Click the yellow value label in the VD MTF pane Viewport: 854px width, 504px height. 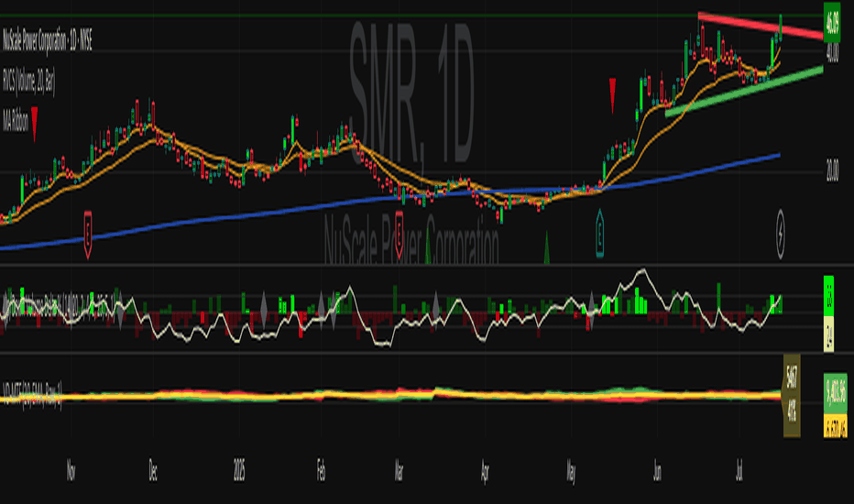pos(836,426)
